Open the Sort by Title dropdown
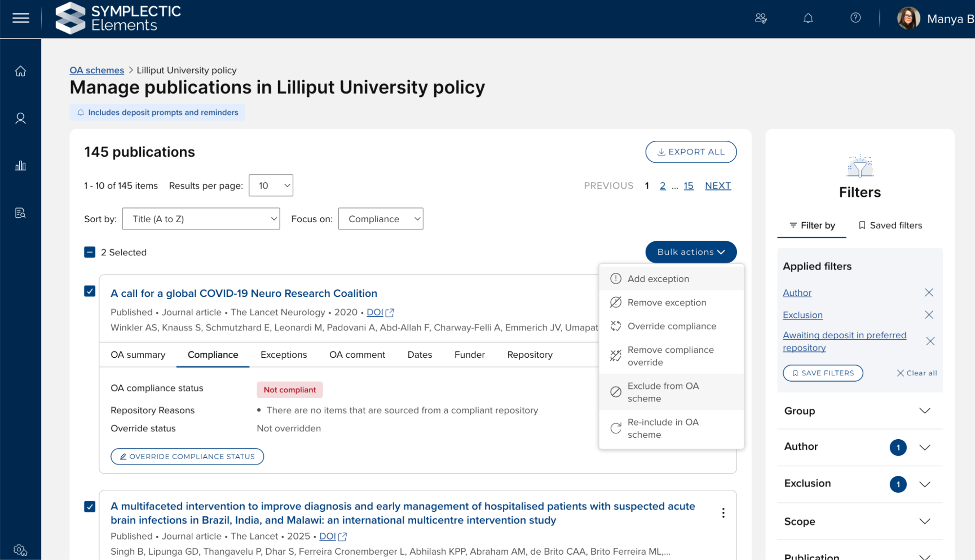This screenshot has height=560, width=975. pos(201,219)
